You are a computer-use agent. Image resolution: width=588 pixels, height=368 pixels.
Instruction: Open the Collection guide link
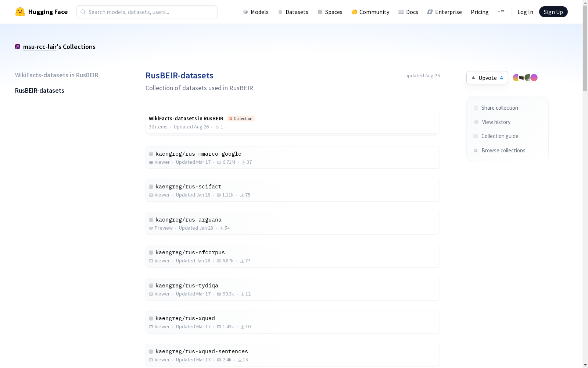[x=496, y=136]
